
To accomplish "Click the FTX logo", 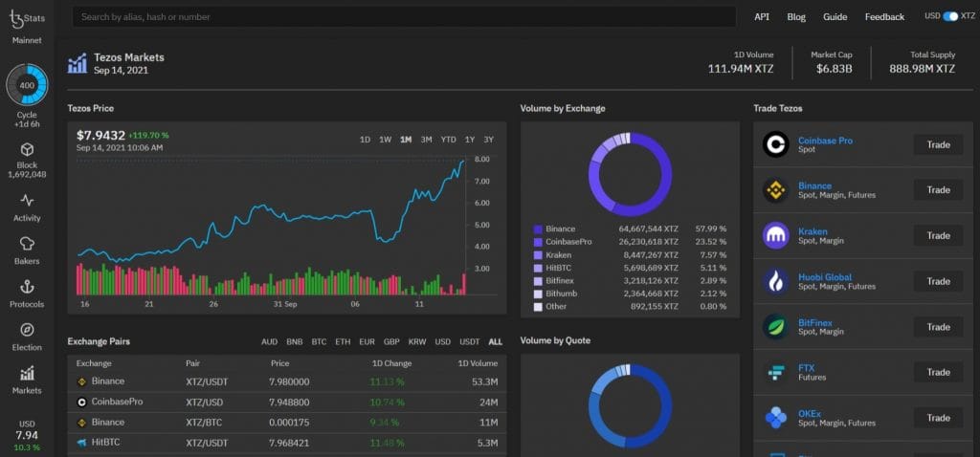I will coord(775,372).
